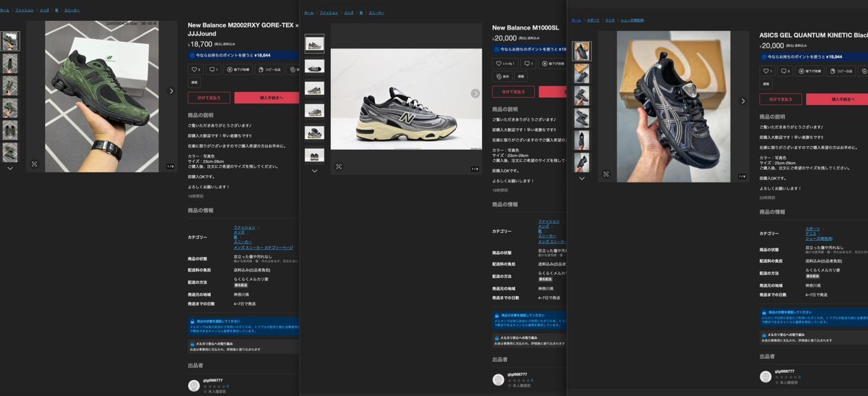Open comments on the ASICS GEL QUANTUM listing
This screenshot has width=868, height=396.
[785, 71]
